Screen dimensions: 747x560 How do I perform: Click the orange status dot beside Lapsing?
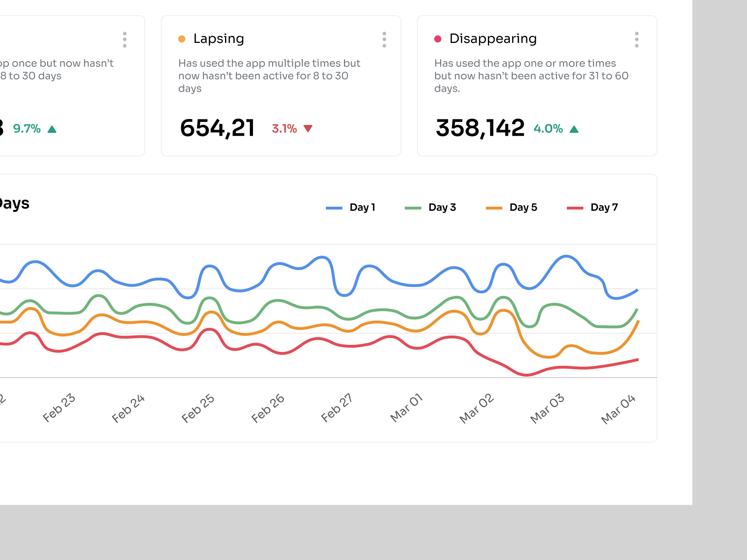click(182, 38)
